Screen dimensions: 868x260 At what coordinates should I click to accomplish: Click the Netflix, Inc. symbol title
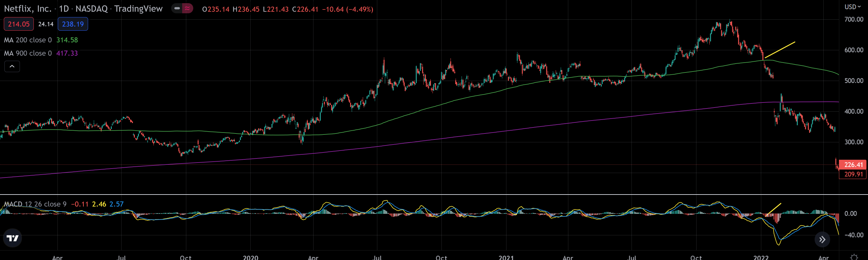[x=28, y=9]
